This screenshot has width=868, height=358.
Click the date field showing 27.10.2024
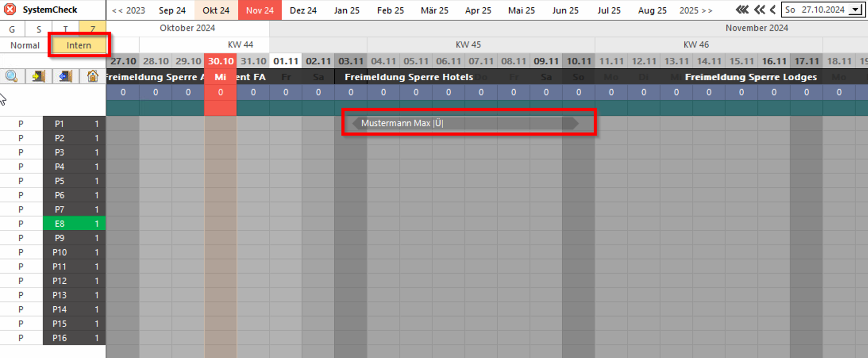pyautogui.click(x=816, y=10)
